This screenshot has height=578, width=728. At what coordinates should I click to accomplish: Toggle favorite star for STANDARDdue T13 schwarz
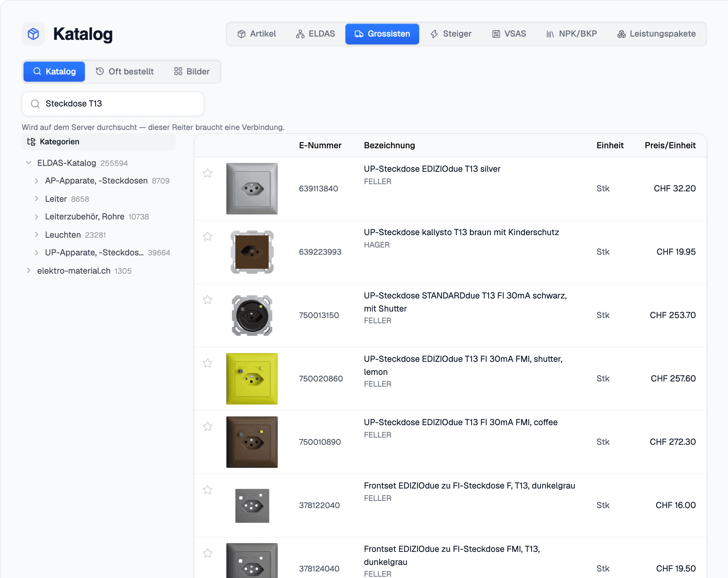pyautogui.click(x=208, y=300)
